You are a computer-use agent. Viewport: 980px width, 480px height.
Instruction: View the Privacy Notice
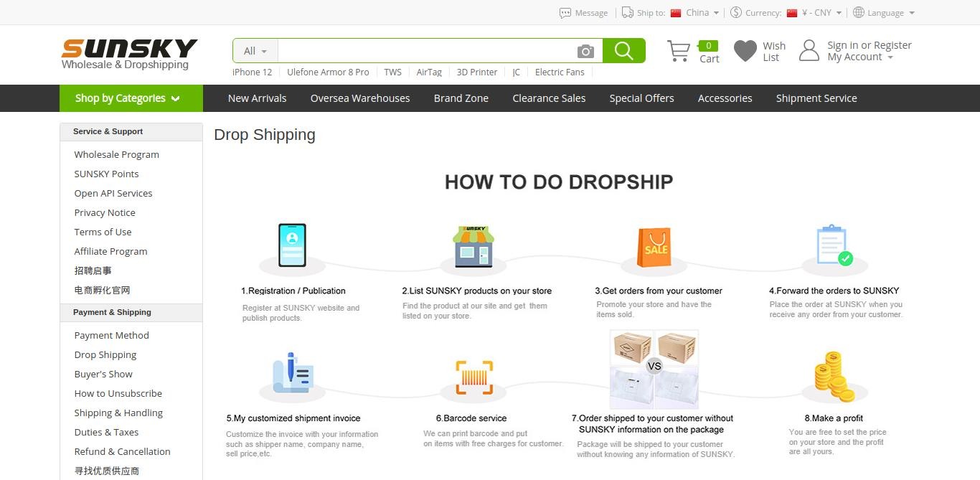click(105, 212)
